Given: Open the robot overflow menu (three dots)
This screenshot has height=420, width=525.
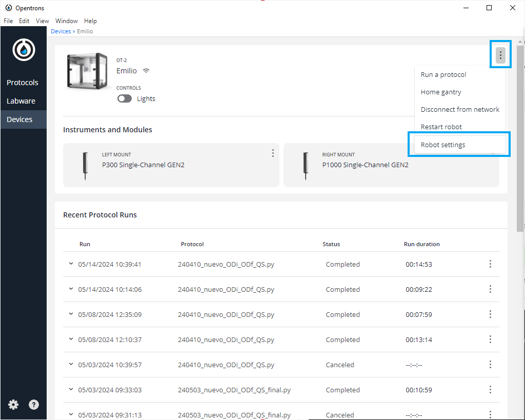Looking at the screenshot, I should [x=500, y=55].
